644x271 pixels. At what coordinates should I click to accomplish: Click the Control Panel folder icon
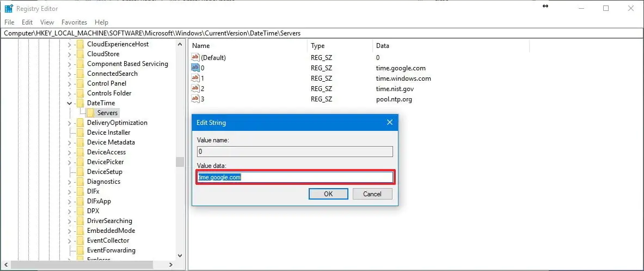coord(80,83)
